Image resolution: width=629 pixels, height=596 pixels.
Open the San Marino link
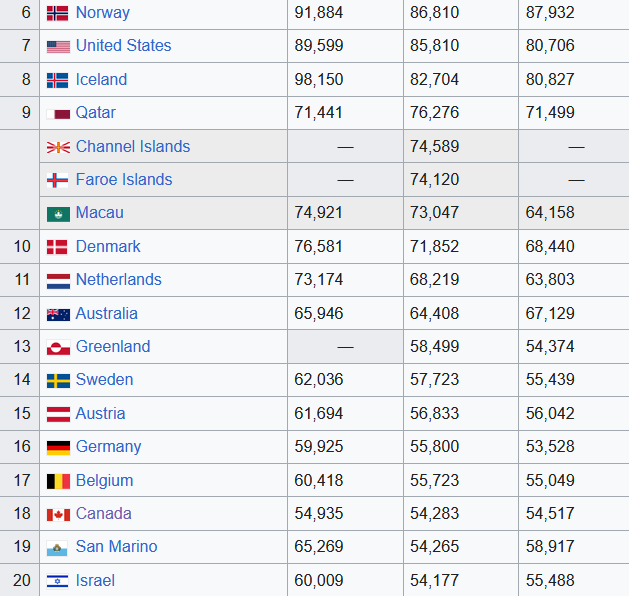coord(116,546)
